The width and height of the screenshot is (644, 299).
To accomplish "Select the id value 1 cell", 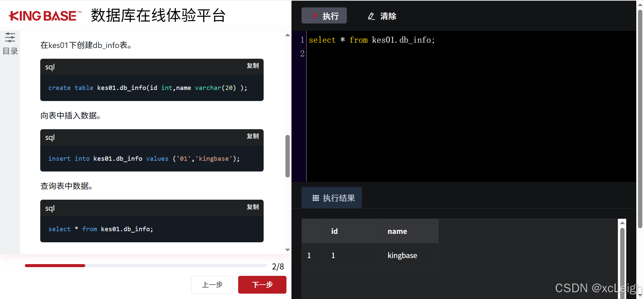I will click(x=354, y=255).
